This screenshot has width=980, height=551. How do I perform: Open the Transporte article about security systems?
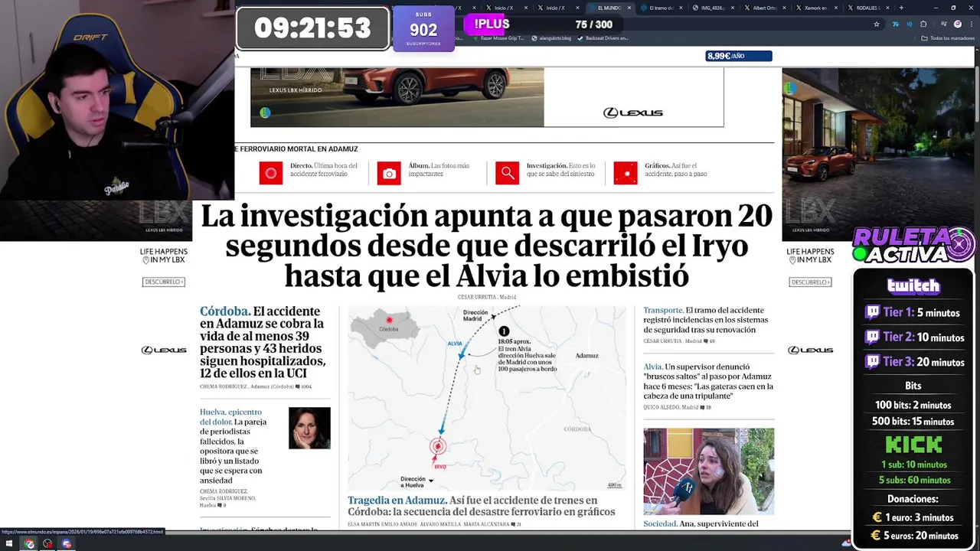(705, 320)
